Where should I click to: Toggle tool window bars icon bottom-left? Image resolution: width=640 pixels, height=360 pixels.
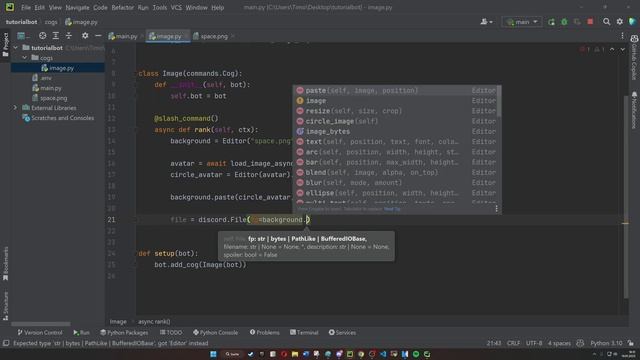point(6,343)
